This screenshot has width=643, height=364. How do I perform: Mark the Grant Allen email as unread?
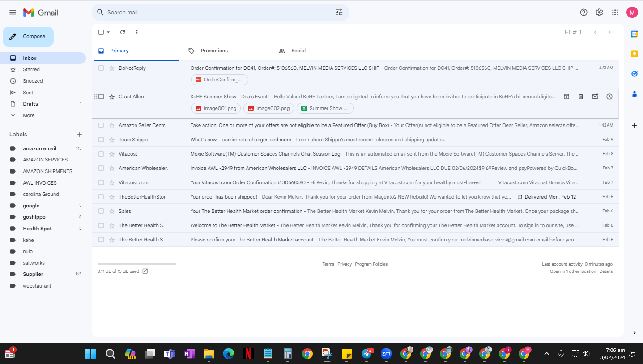point(595,97)
